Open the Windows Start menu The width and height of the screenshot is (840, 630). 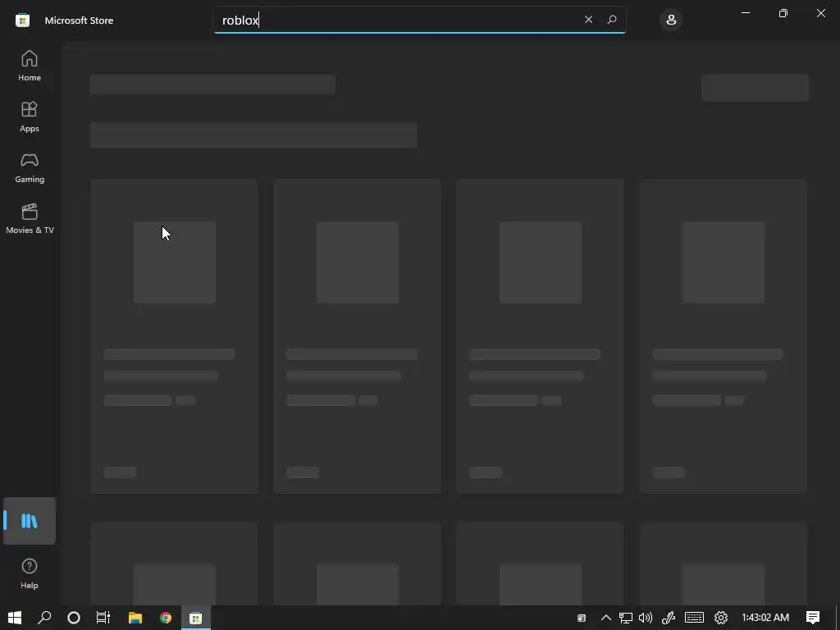point(15,618)
